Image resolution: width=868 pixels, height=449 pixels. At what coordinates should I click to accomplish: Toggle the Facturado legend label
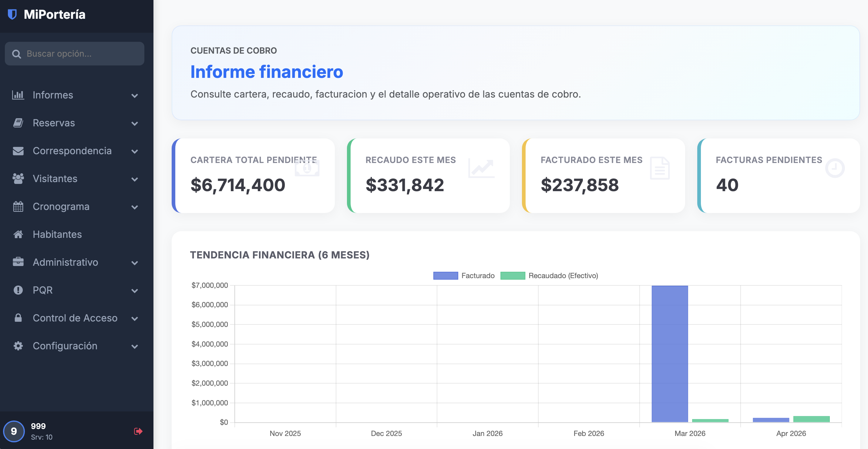[x=478, y=276]
